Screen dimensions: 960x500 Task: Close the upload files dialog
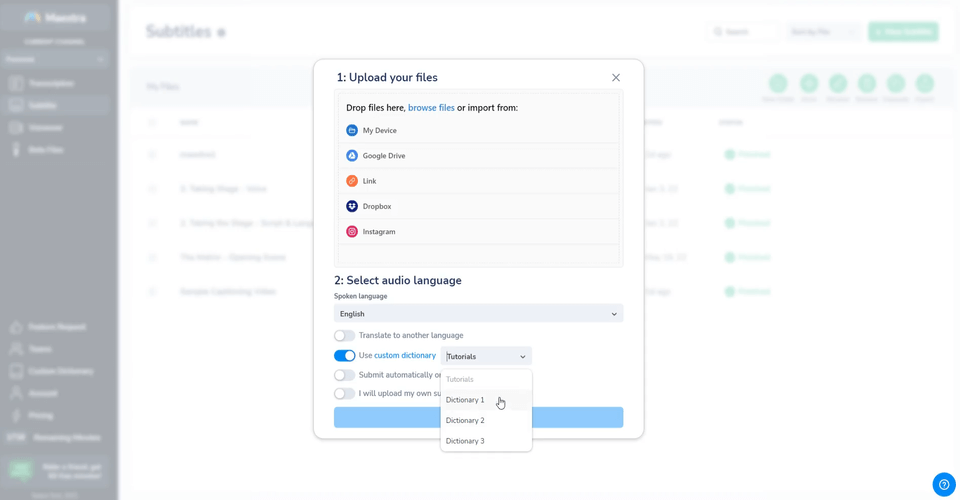[616, 78]
